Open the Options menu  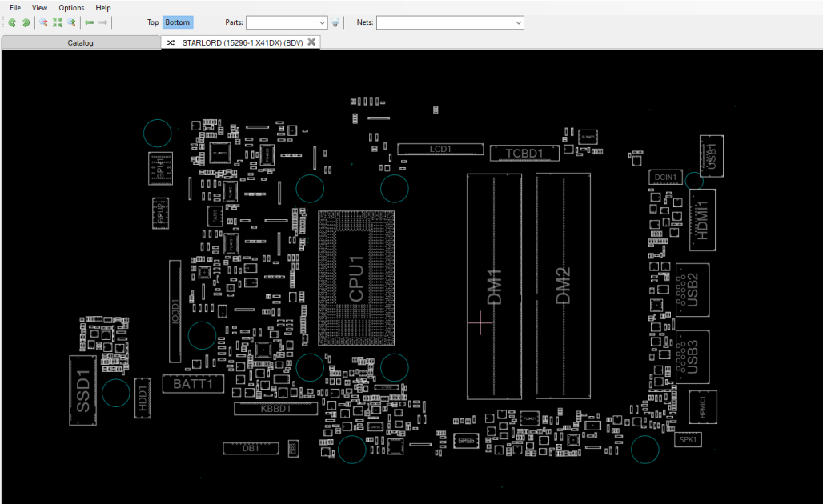(71, 8)
